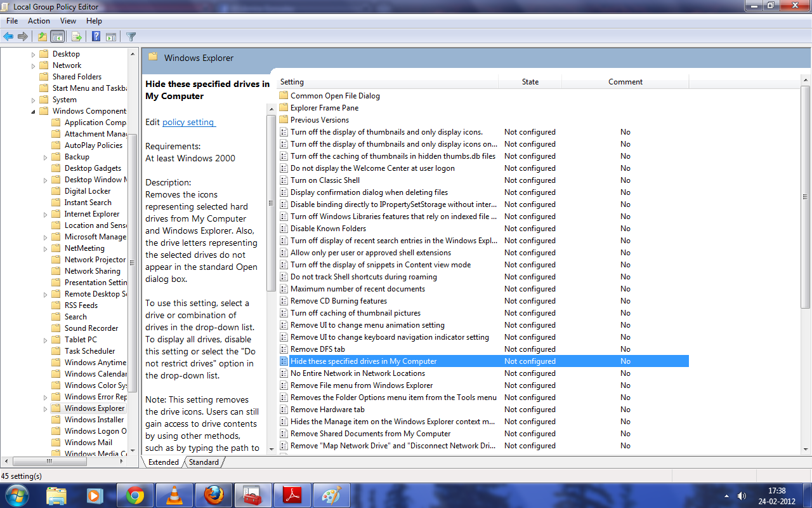Select the Shared Folders tree item
This screenshot has height=508, width=812.
click(77, 77)
